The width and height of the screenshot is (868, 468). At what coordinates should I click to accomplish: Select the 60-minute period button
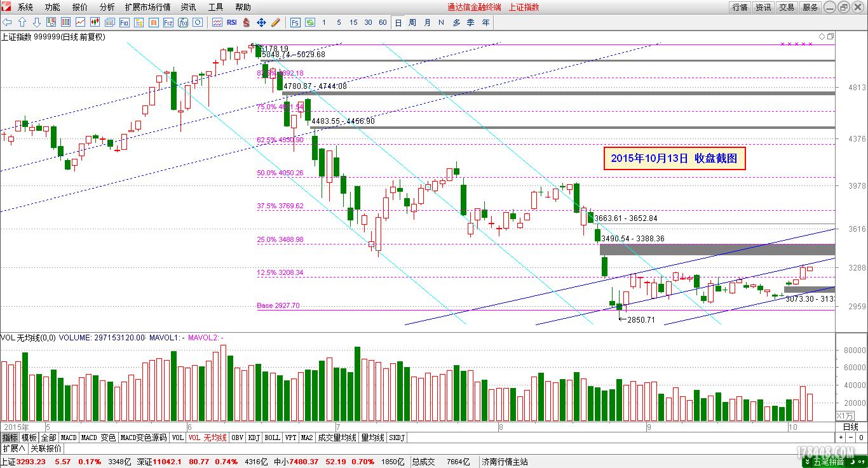[x=383, y=22]
